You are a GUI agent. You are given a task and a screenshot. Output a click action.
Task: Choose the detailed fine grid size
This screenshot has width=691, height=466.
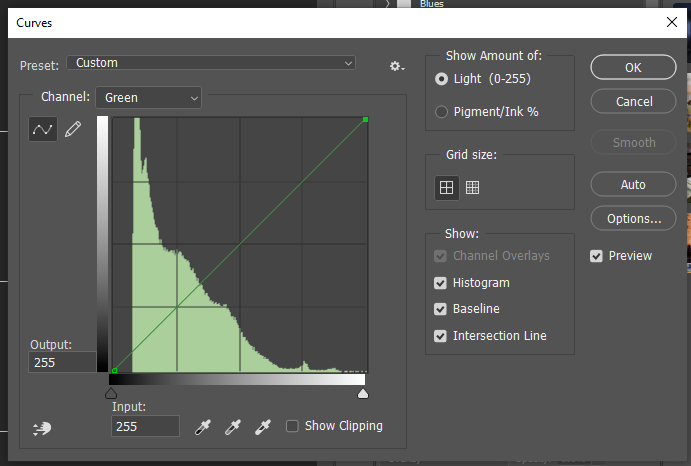pos(472,188)
